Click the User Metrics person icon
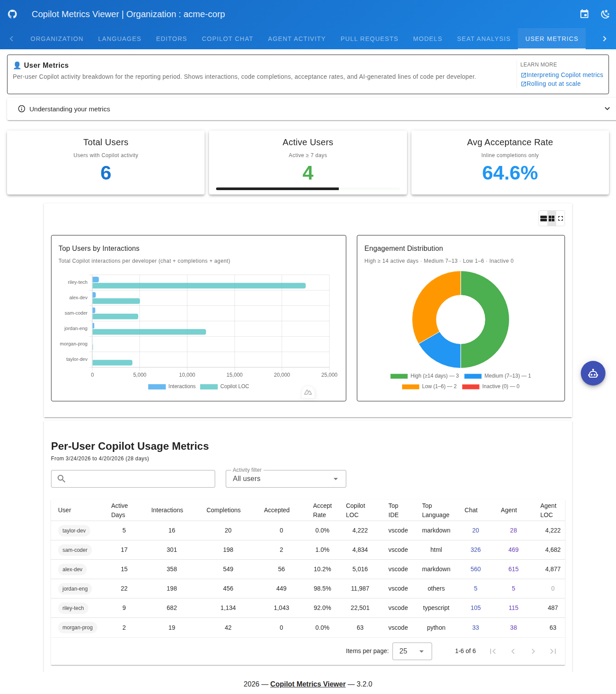The width and height of the screenshot is (616, 694). 17,65
